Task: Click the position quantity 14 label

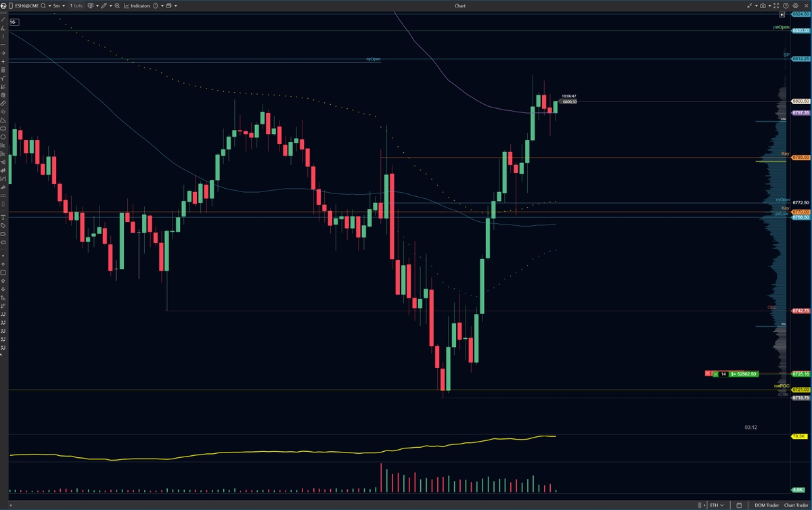Action: (x=723, y=373)
